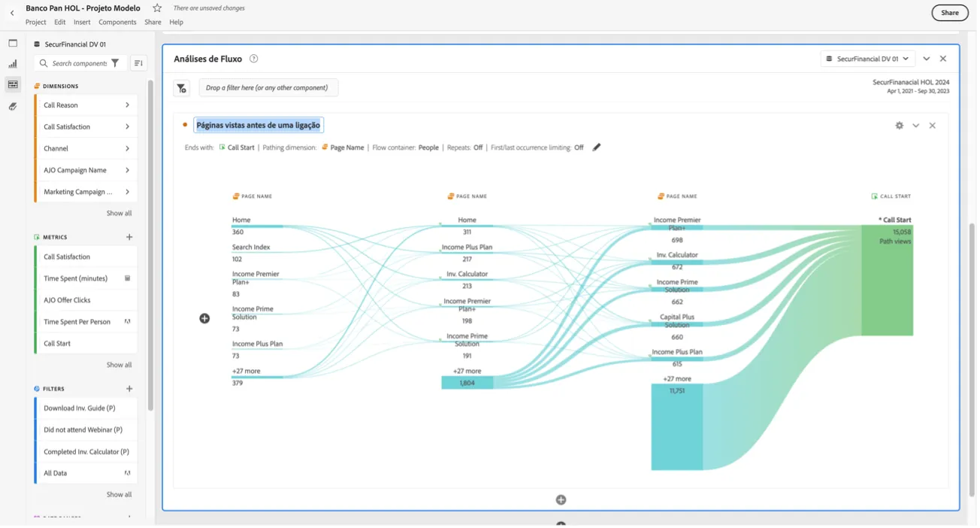Add a new metric with the plus icon
The width and height of the screenshot is (980, 528).
[x=129, y=237]
